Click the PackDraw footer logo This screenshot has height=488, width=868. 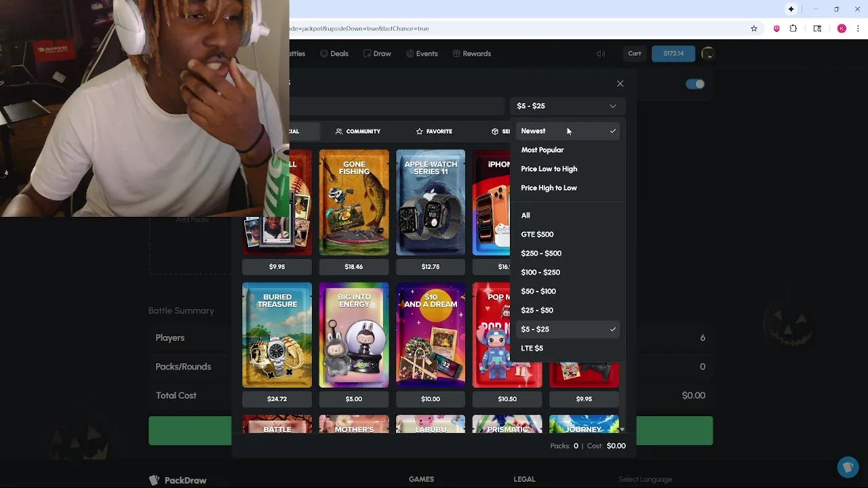coord(178,480)
